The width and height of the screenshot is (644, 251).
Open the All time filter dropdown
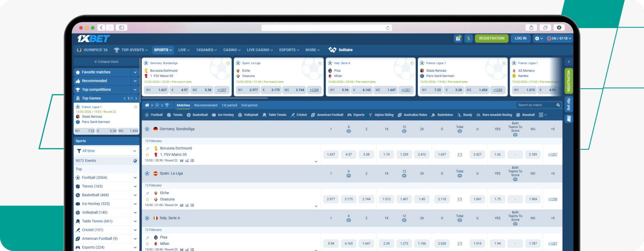click(x=107, y=151)
